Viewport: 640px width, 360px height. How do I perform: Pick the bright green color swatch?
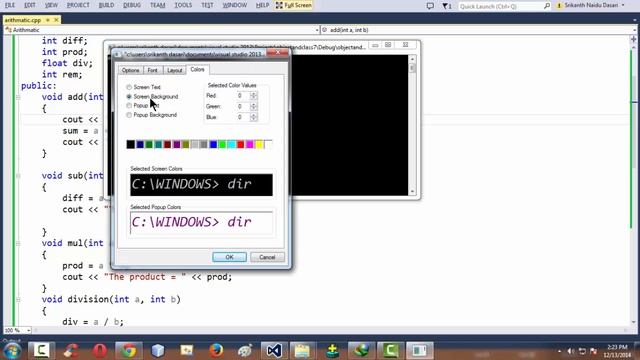222,144
